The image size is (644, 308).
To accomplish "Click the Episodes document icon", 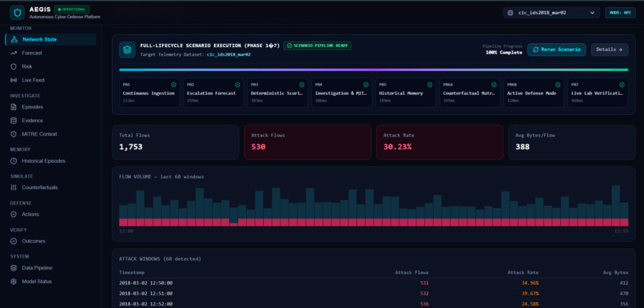I will [x=14, y=107].
